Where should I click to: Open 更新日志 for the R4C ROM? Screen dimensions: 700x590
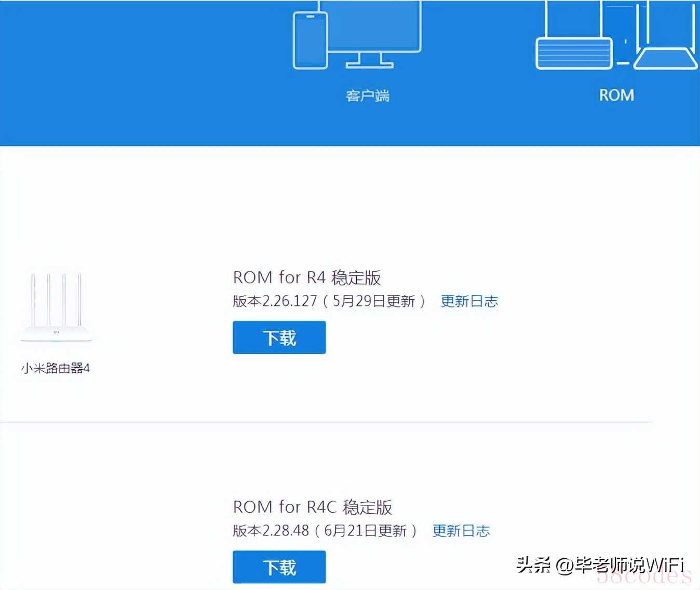(x=461, y=531)
